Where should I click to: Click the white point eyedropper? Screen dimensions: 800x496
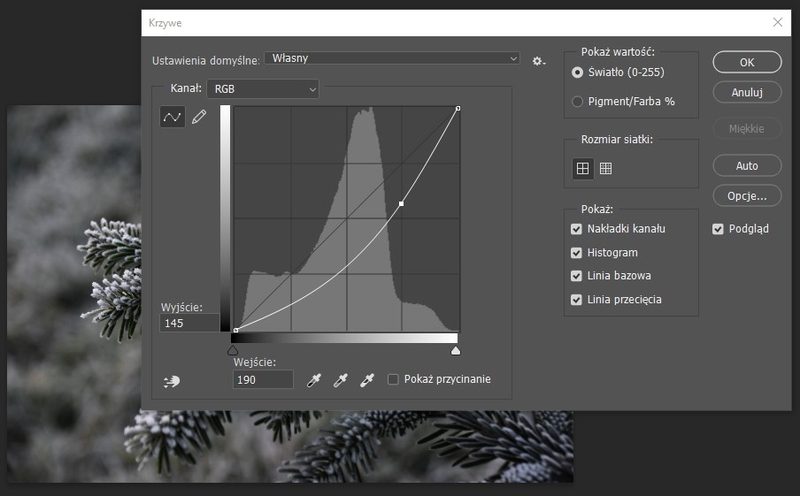tap(367, 380)
